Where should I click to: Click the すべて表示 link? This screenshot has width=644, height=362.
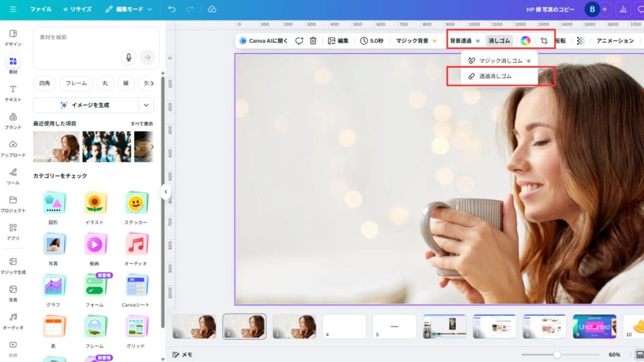(142, 124)
